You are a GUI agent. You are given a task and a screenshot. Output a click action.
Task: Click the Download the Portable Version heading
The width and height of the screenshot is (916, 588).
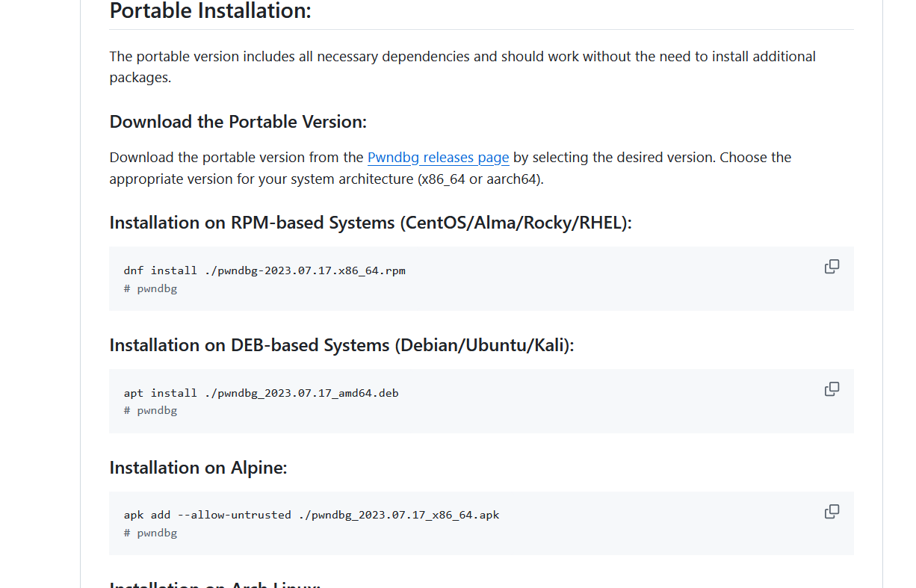(238, 122)
